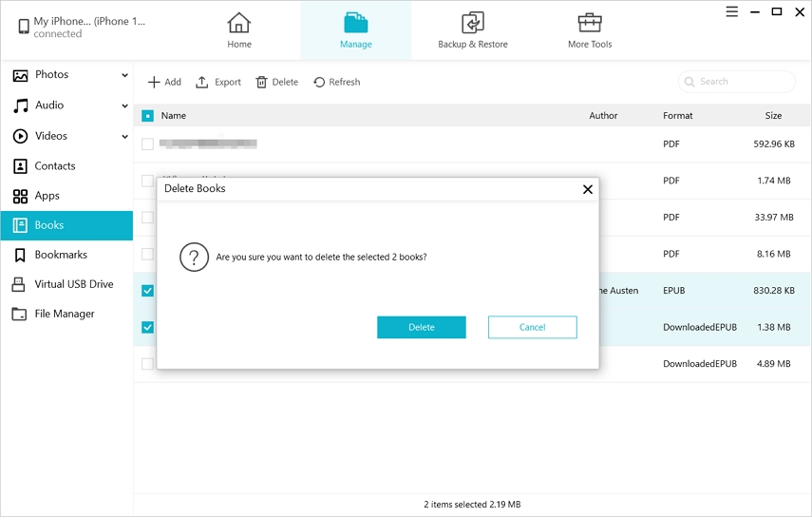The height and width of the screenshot is (517, 812).
Task: Open the More Tools toolbox
Action: coord(590,23)
